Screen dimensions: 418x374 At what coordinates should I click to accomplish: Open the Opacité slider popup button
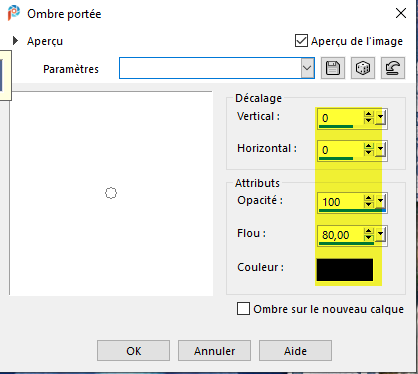click(x=381, y=202)
